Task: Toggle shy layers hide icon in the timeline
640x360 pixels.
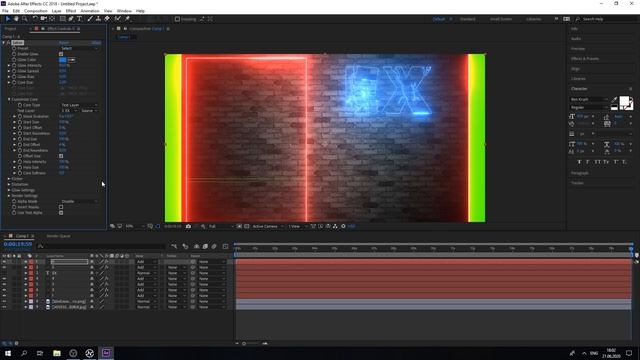Action: click(196, 246)
